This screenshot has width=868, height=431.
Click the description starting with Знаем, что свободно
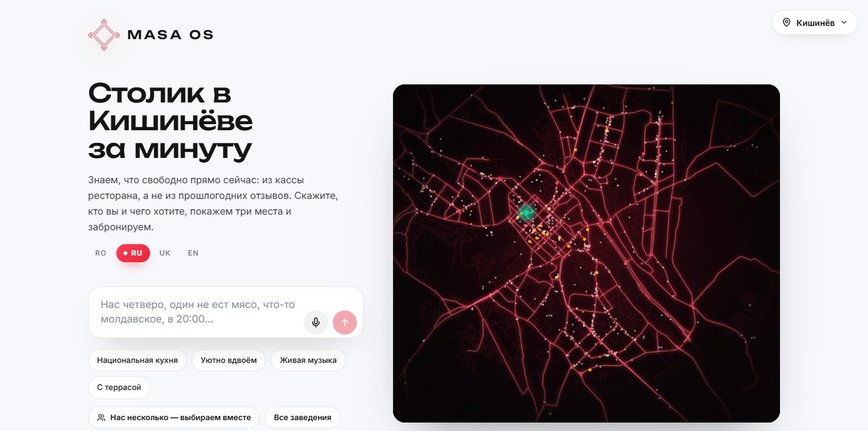point(214,202)
